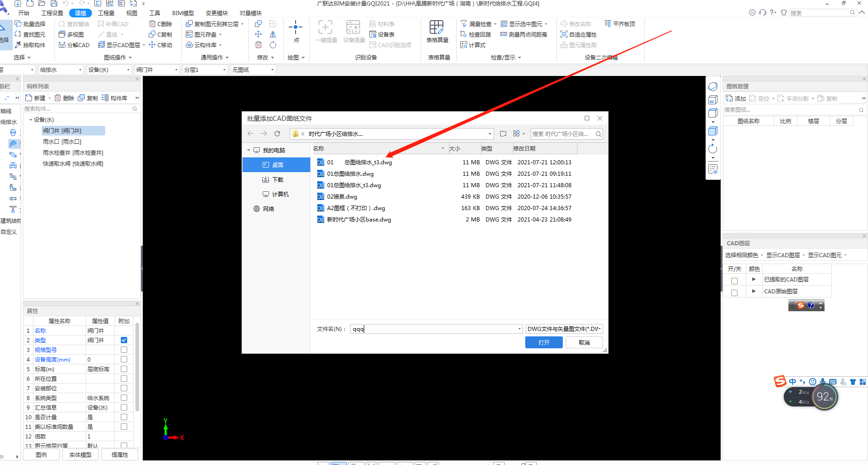Create a new folder in file dialog
The height and width of the screenshot is (465, 868).
click(x=503, y=134)
